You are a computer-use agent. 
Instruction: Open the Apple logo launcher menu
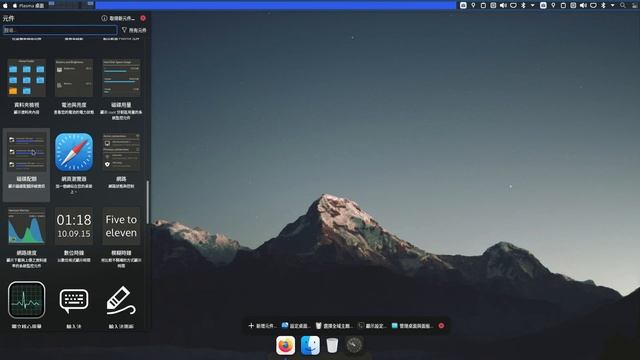(5, 6)
